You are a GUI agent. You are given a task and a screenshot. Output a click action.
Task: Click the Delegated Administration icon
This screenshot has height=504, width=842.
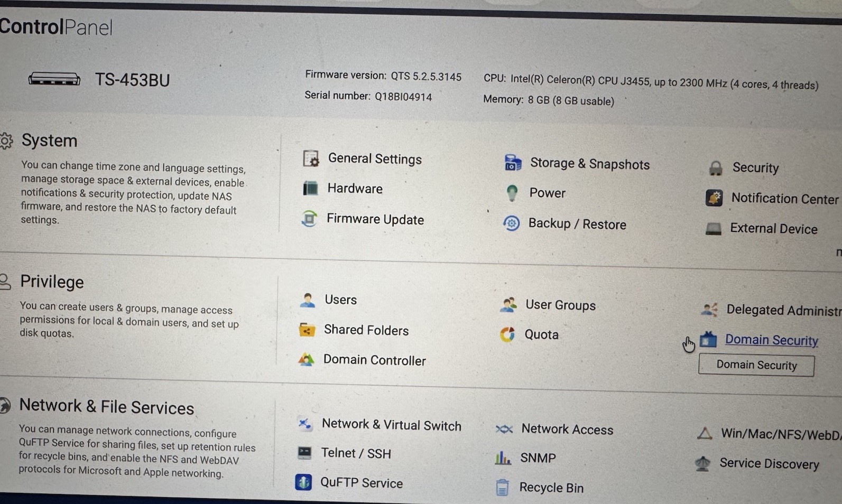tap(709, 310)
